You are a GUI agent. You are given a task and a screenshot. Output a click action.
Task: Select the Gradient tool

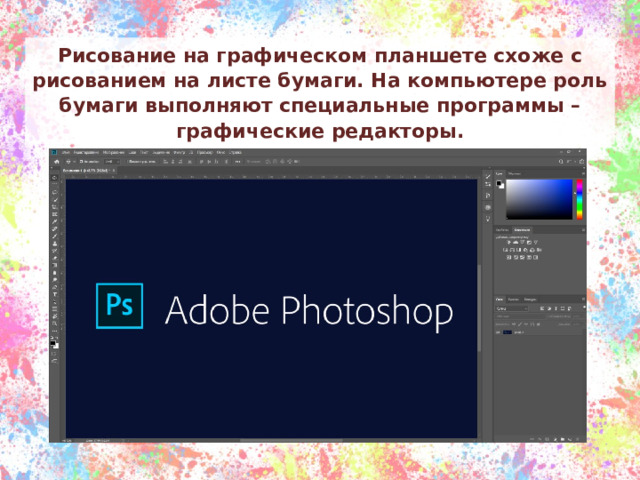pyautogui.click(x=54, y=265)
